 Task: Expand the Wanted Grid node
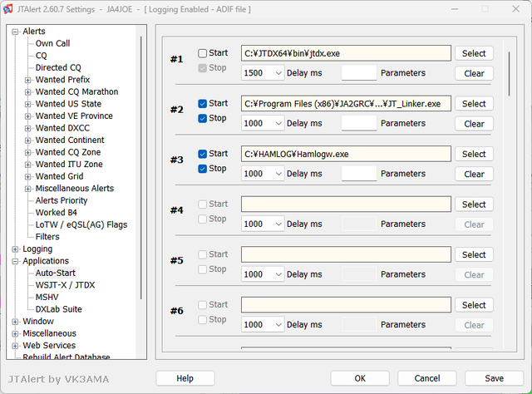click(27, 177)
